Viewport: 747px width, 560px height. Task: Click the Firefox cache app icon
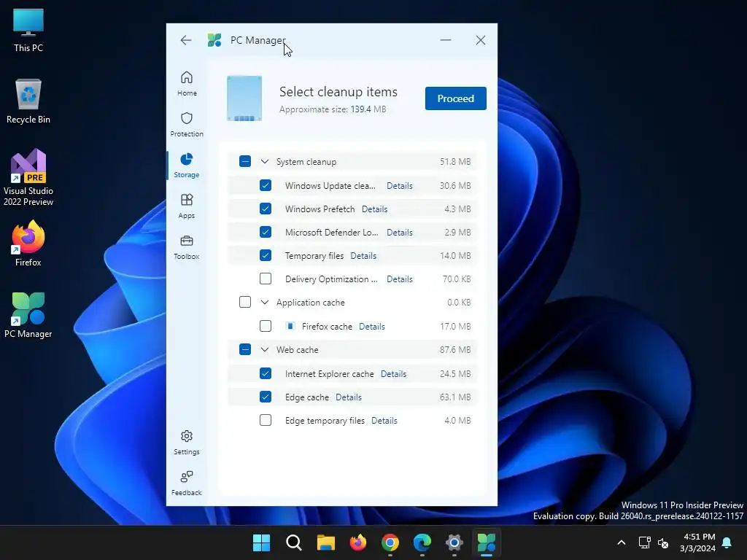290,326
